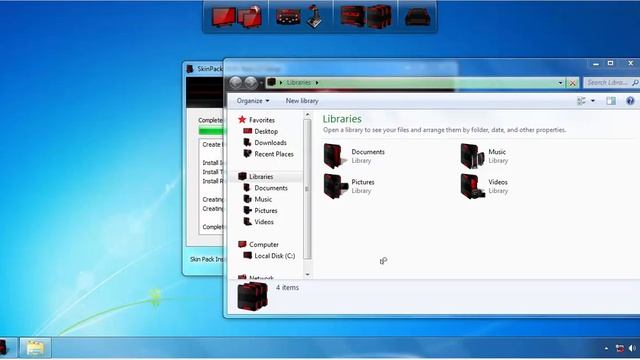Go back with the Back arrow button
Viewport: 640px width, 360px height.
coord(236,82)
